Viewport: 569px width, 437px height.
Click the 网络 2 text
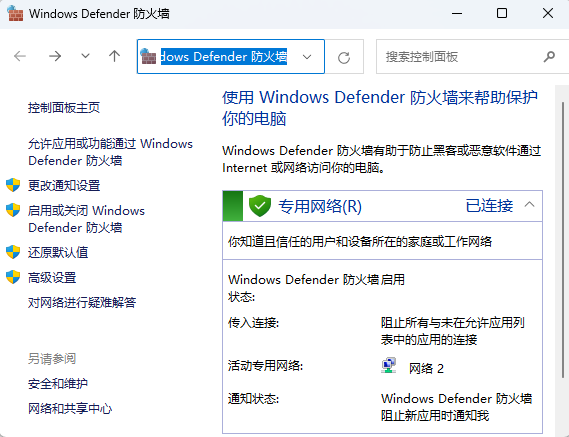point(426,369)
